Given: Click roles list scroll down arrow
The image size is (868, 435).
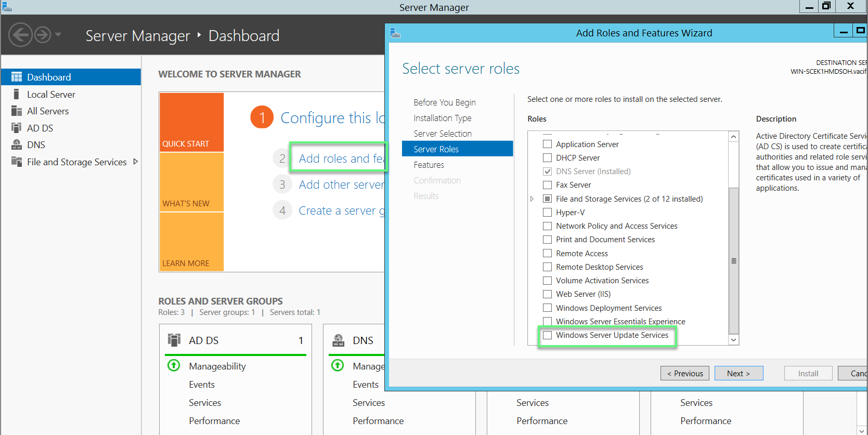Looking at the screenshot, I should [734, 339].
